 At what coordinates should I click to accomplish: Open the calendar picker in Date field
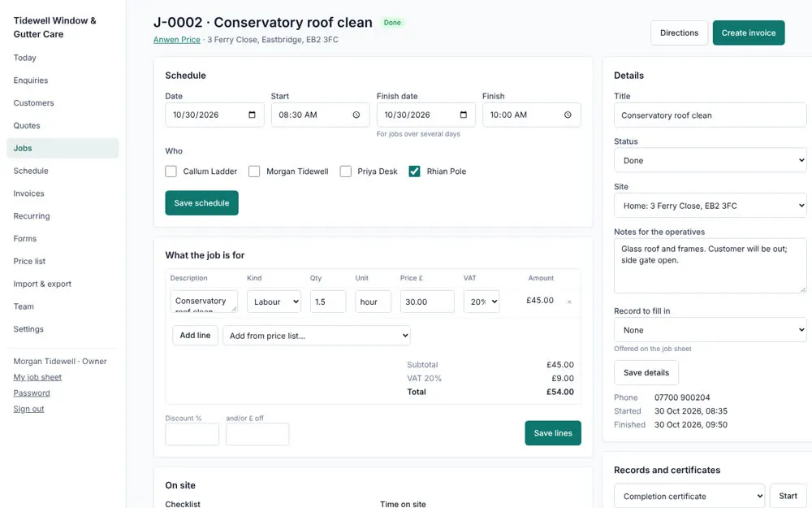[252, 115]
